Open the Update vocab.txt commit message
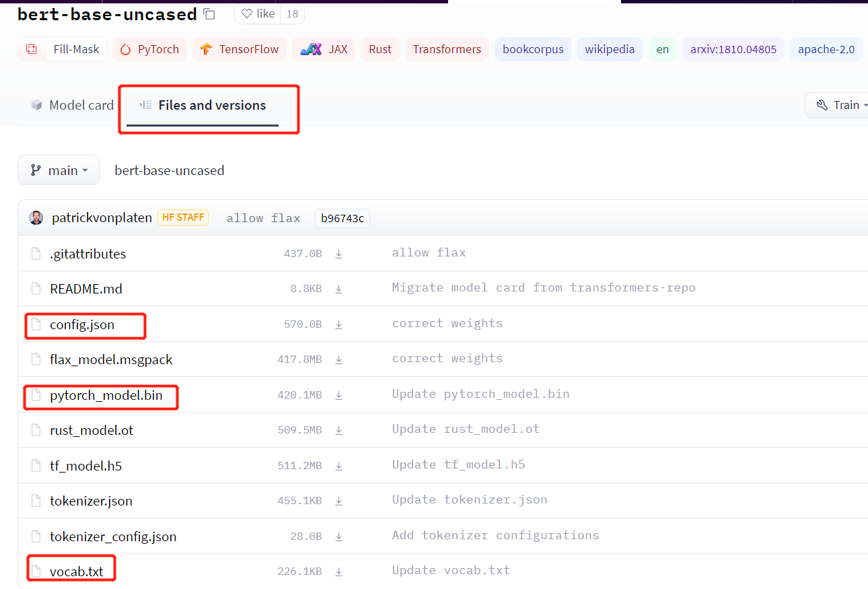868x589 pixels. 451,570
